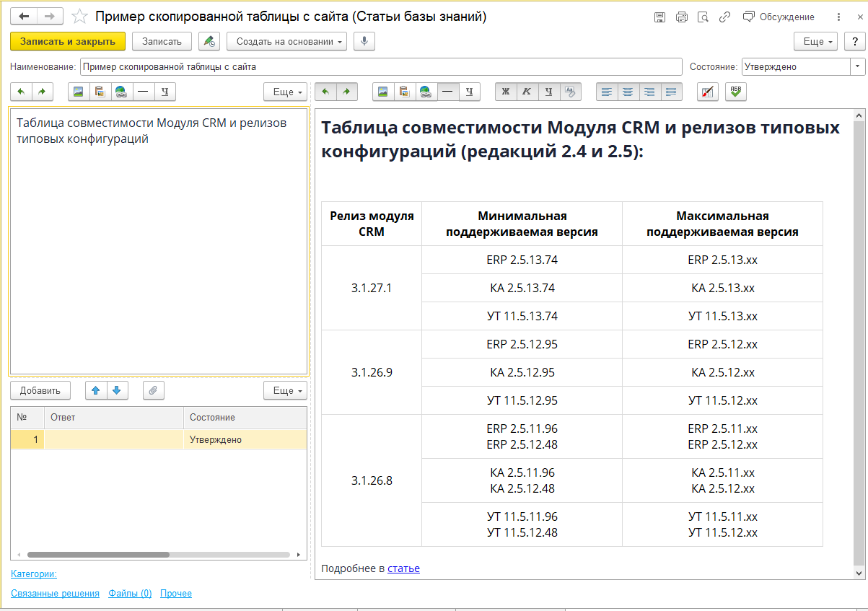Open the Прочее link
This screenshot has height=611, width=868.
(176, 593)
